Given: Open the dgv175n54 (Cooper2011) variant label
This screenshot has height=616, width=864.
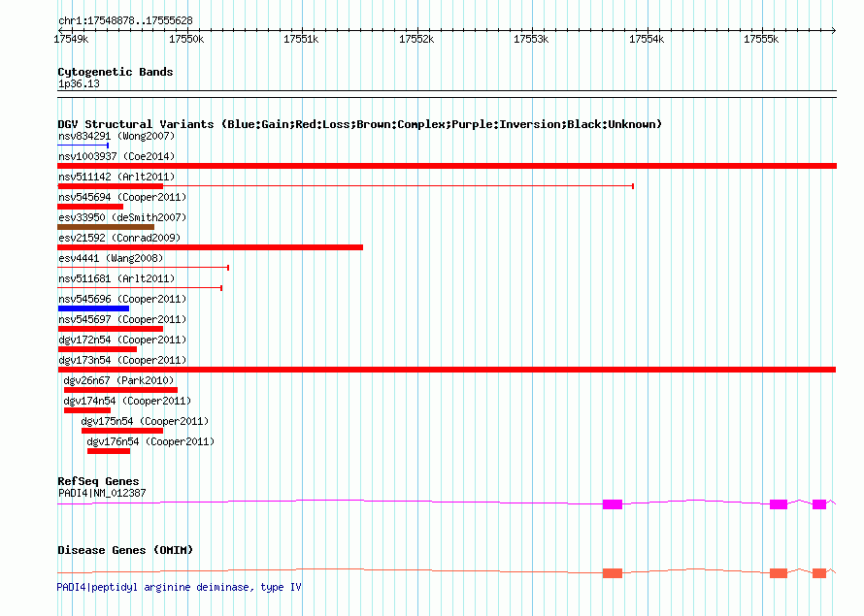Looking at the screenshot, I should 145,421.
